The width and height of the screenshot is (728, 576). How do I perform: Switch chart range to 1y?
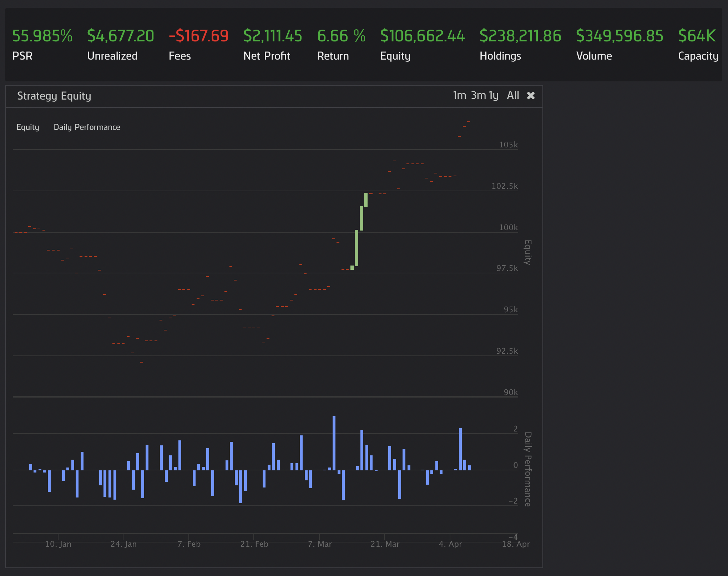click(x=494, y=95)
